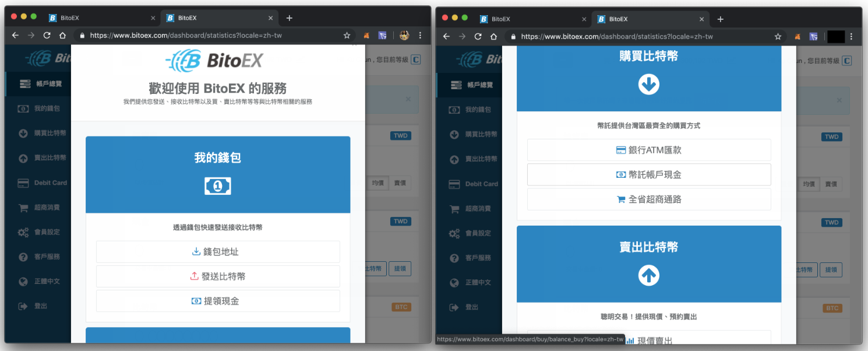This screenshot has height=351, width=868.
Task: Open 錢包地址 in the left window modal
Action: click(218, 252)
